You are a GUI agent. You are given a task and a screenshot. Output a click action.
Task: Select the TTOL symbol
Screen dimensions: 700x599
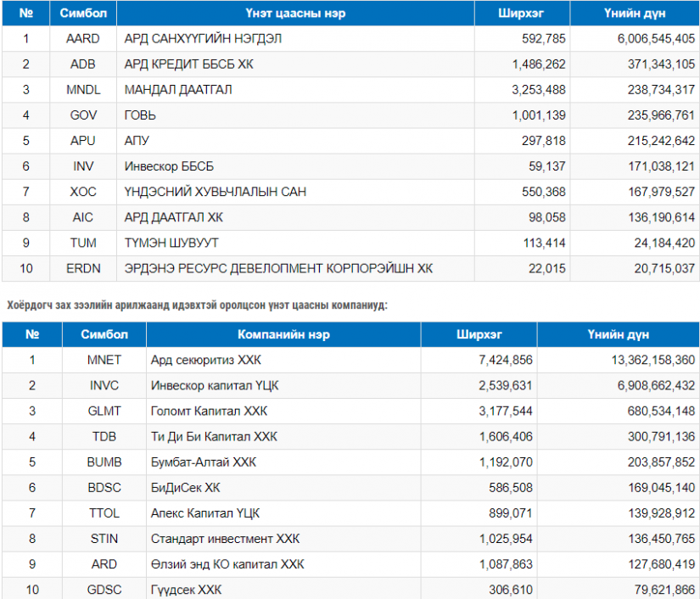[104, 512]
